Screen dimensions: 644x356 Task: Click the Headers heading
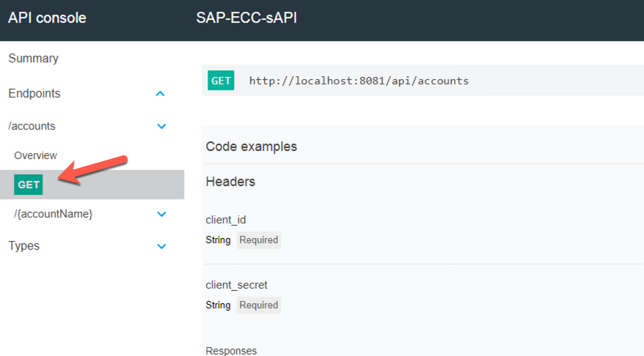(230, 182)
